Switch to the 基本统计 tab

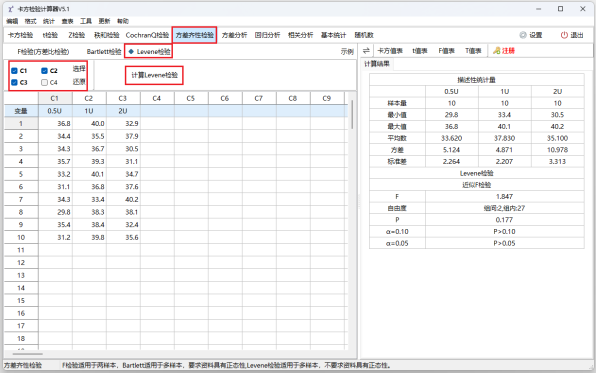(334, 35)
